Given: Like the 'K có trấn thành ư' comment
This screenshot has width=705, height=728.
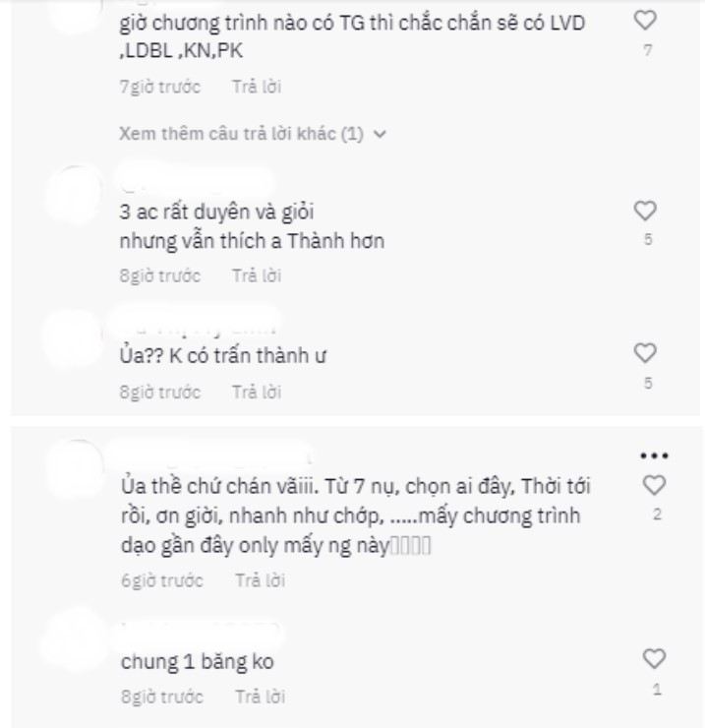Looking at the screenshot, I should pos(645,353).
